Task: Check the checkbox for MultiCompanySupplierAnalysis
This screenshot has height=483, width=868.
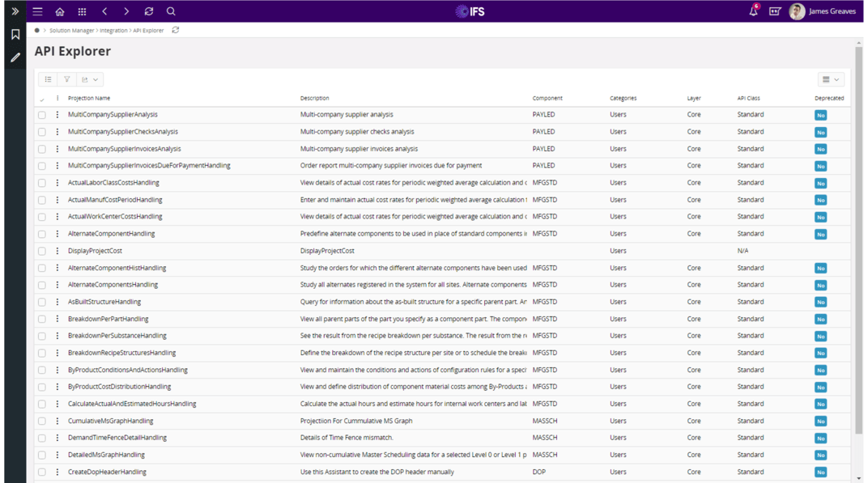Action: [42, 115]
